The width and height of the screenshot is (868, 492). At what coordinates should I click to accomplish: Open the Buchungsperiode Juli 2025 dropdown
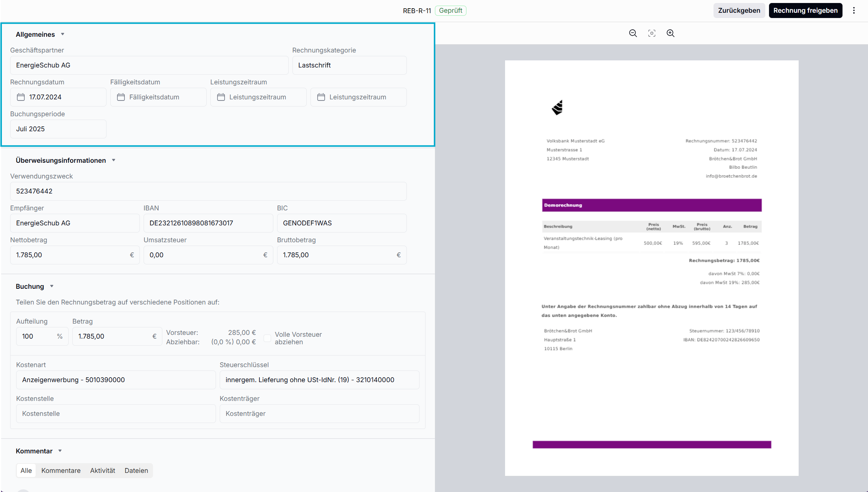tap(58, 129)
